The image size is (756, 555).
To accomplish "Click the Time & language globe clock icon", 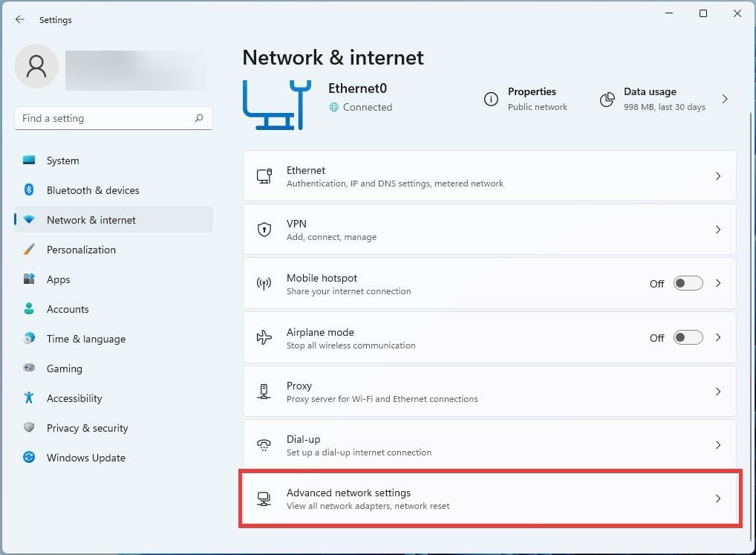I will pos(29,338).
